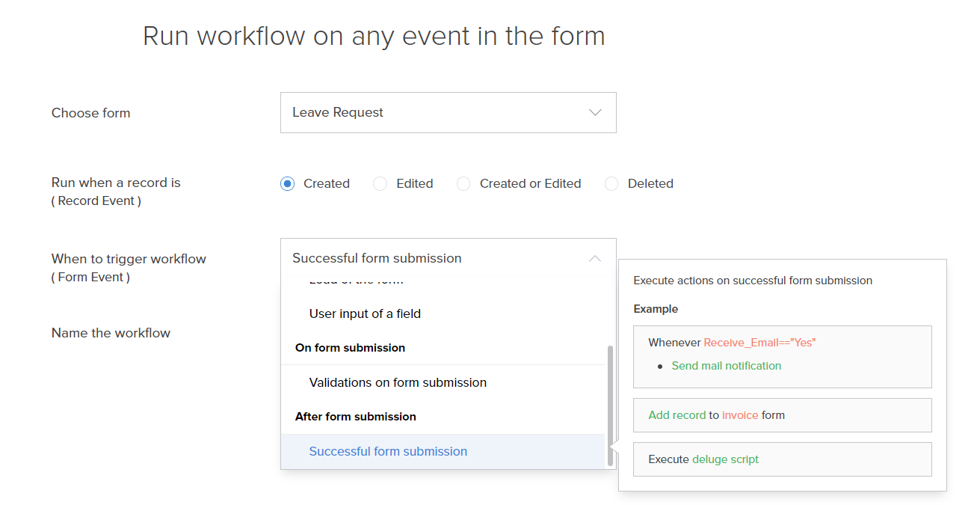Click the 'Send mail notification' link
This screenshot has width=980, height=505.
pyautogui.click(x=726, y=366)
